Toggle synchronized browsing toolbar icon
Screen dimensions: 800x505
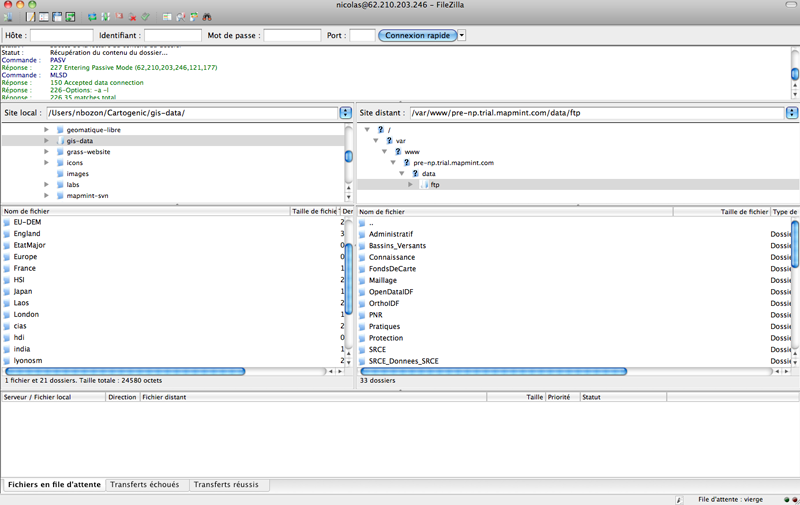(x=193, y=17)
